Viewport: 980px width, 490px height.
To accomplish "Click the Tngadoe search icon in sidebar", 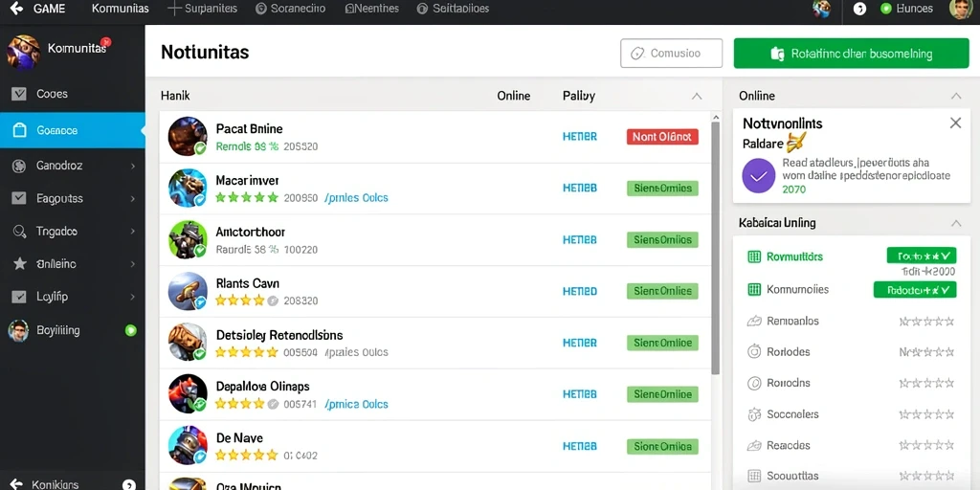I will [19, 232].
